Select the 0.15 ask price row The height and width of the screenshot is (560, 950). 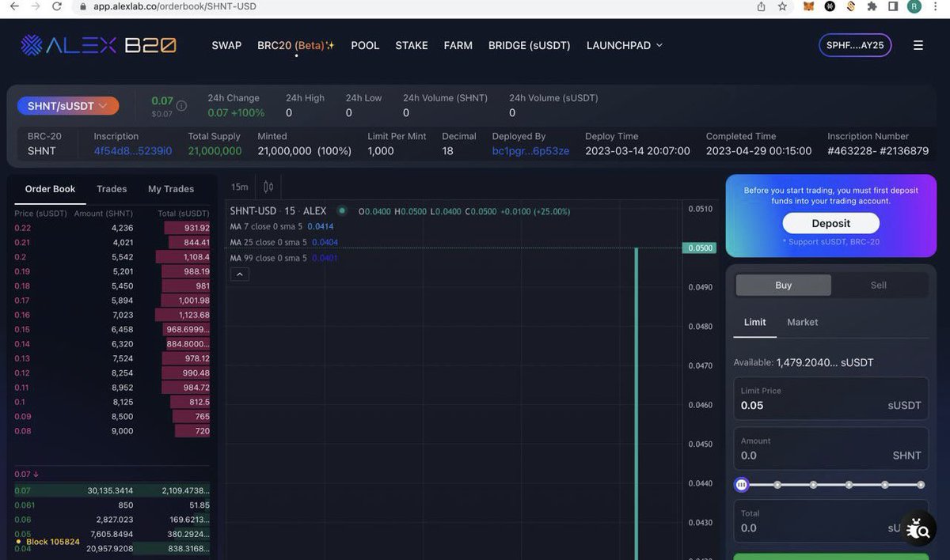[112, 329]
